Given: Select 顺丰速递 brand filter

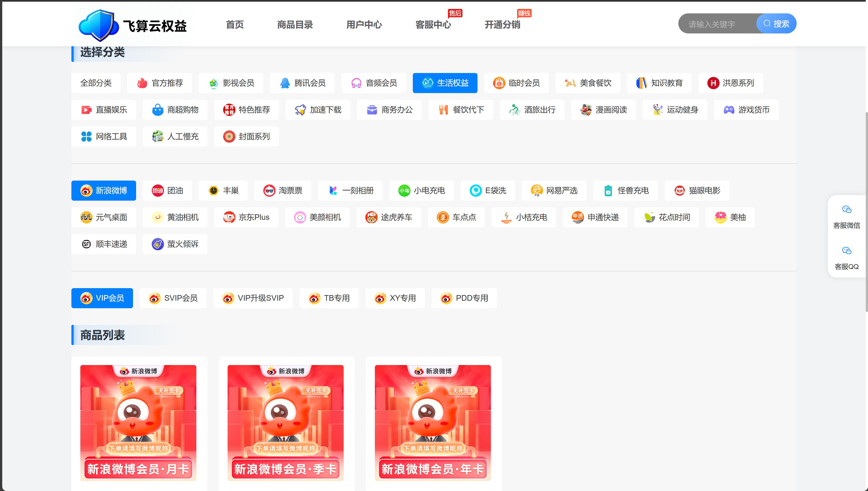Looking at the screenshot, I should (x=103, y=244).
